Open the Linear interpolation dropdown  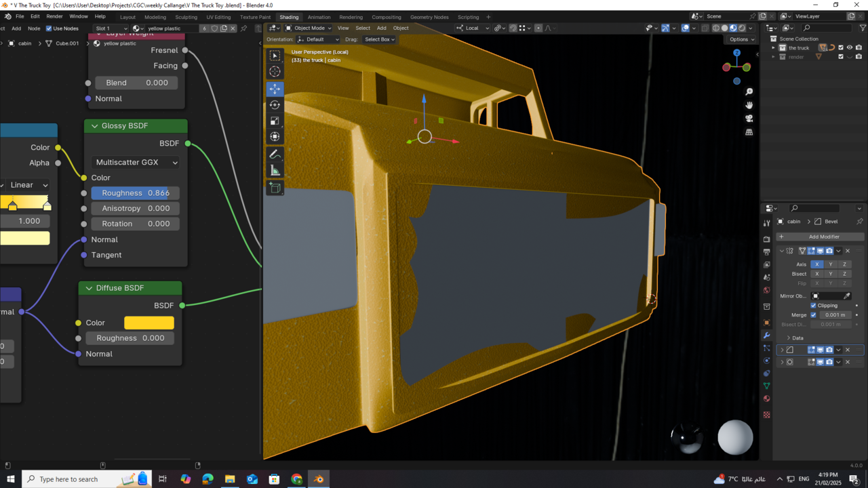click(x=27, y=185)
